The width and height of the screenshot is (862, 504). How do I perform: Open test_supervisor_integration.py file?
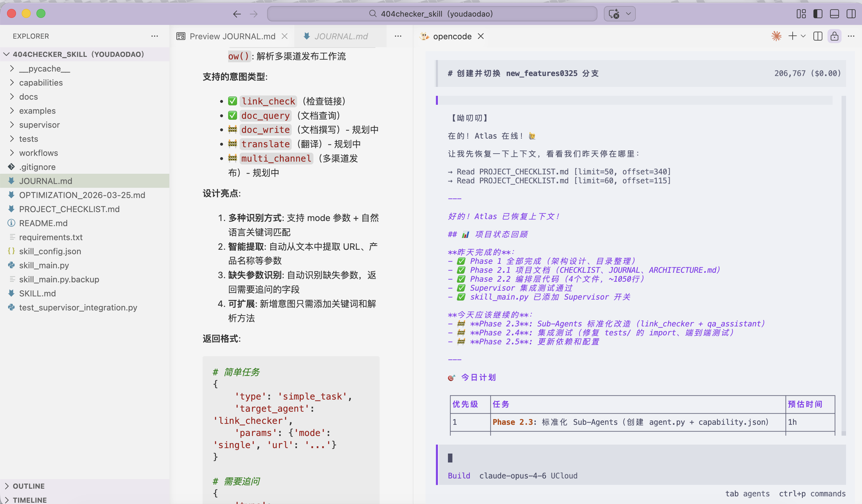[x=84, y=307]
